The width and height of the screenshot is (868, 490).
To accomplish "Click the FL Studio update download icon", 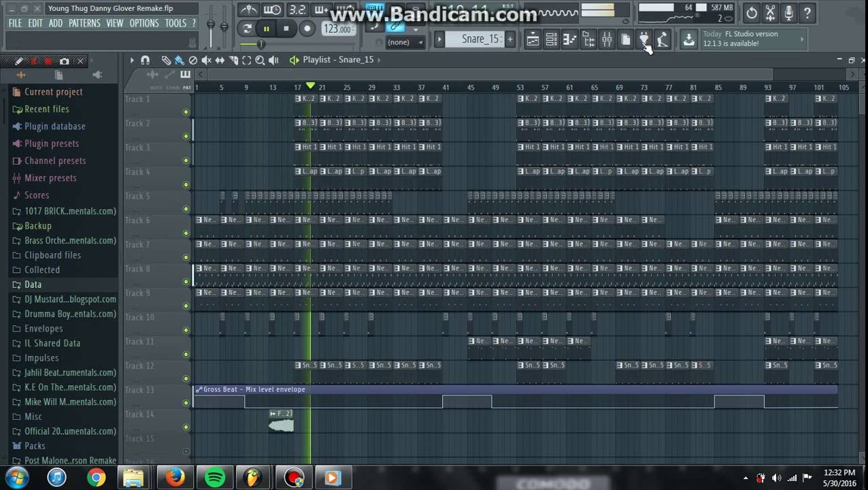I will coord(688,39).
